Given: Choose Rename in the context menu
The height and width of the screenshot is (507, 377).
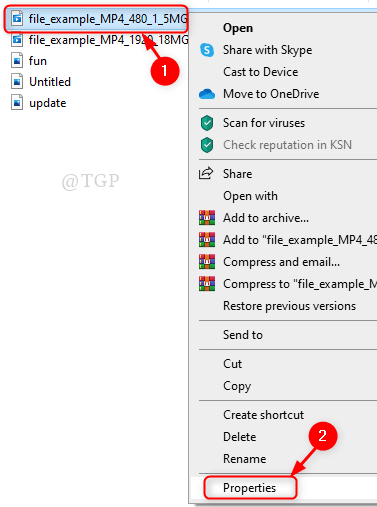Looking at the screenshot, I should 245,459.
